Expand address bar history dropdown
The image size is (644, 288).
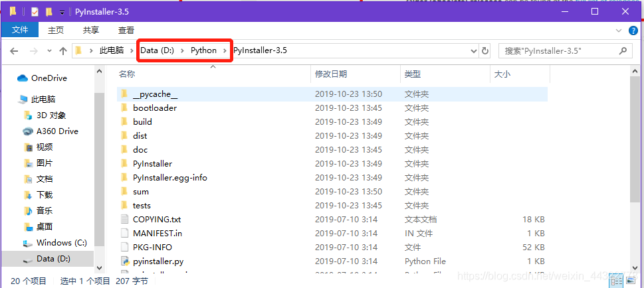tap(474, 51)
